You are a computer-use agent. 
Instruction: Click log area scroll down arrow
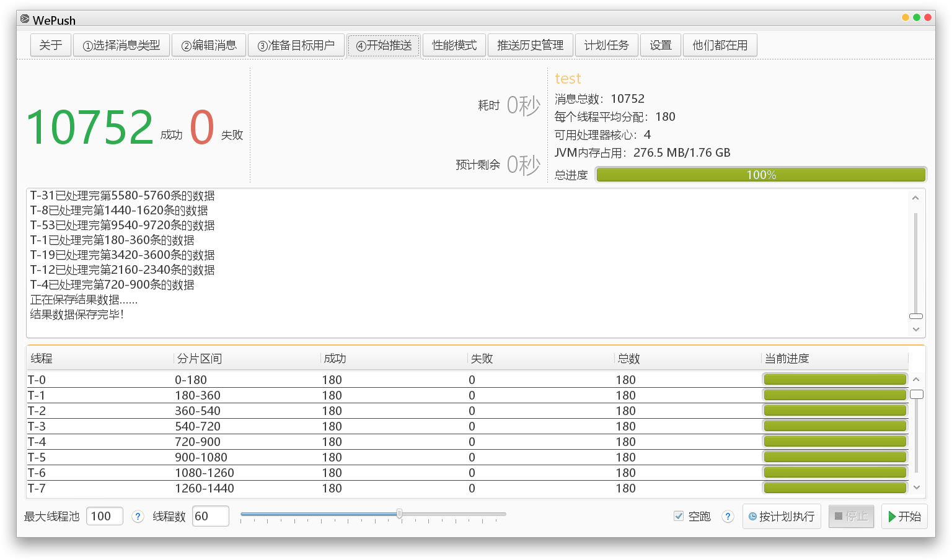[915, 330]
